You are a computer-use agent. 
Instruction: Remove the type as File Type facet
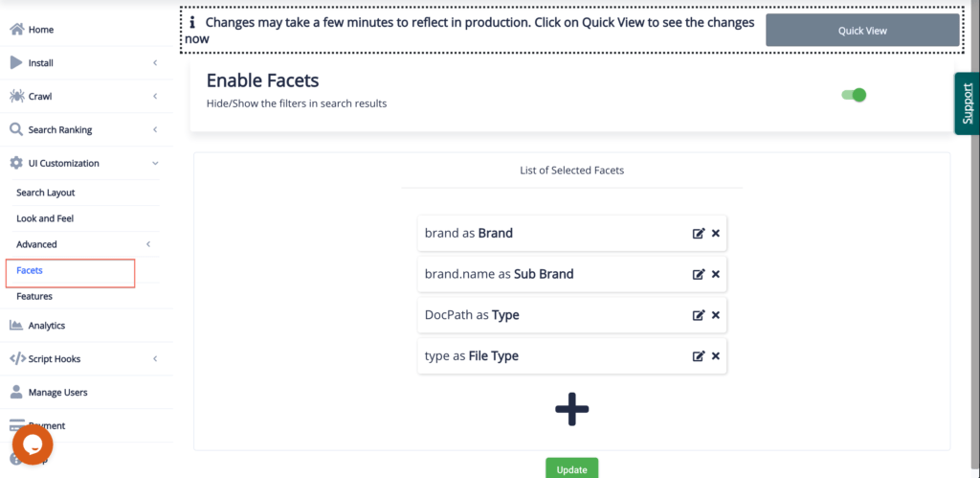click(x=716, y=356)
